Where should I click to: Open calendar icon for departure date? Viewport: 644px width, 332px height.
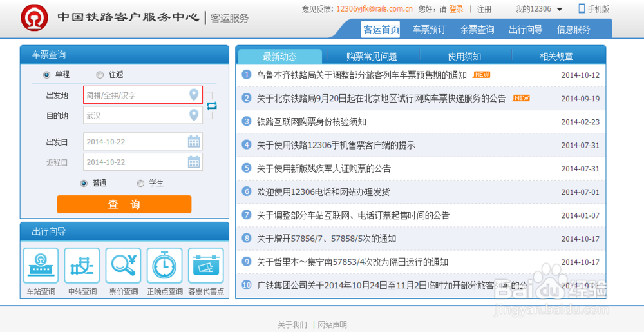pyautogui.click(x=194, y=142)
